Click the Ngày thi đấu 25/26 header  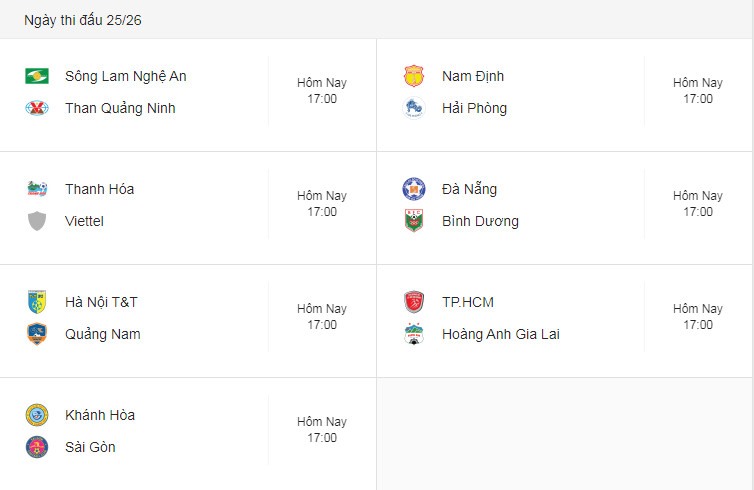(x=83, y=20)
